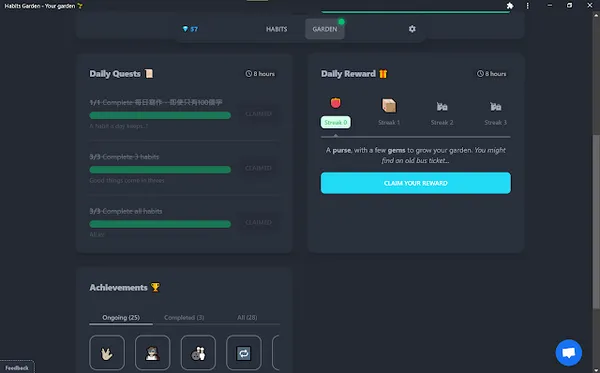Click the Daily Reward 8 hours timer
This screenshot has height=373, width=600.
pyautogui.click(x=492, y=74)
